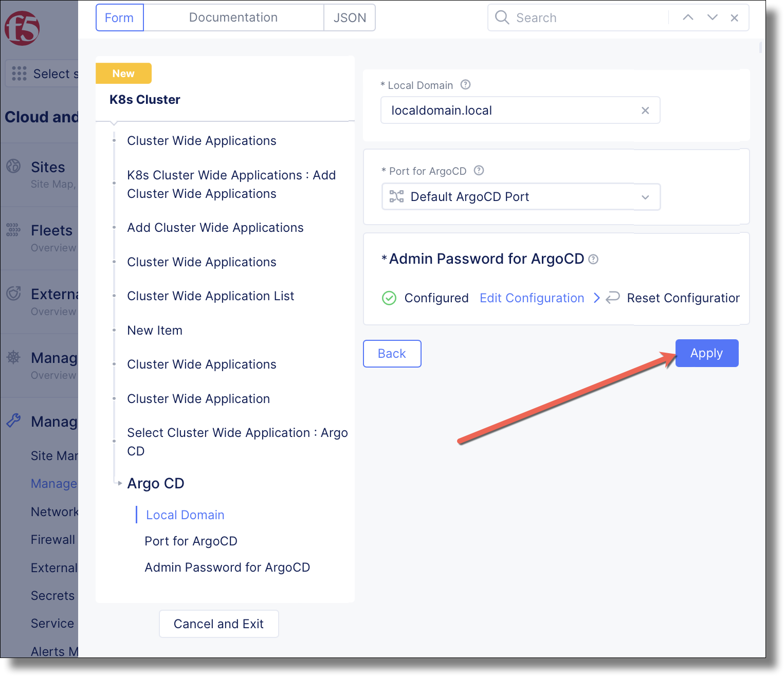The height and width of the screenshot is (676, 784).
Task: Select the Argo CD tree item
Action: tap(156, 483)
